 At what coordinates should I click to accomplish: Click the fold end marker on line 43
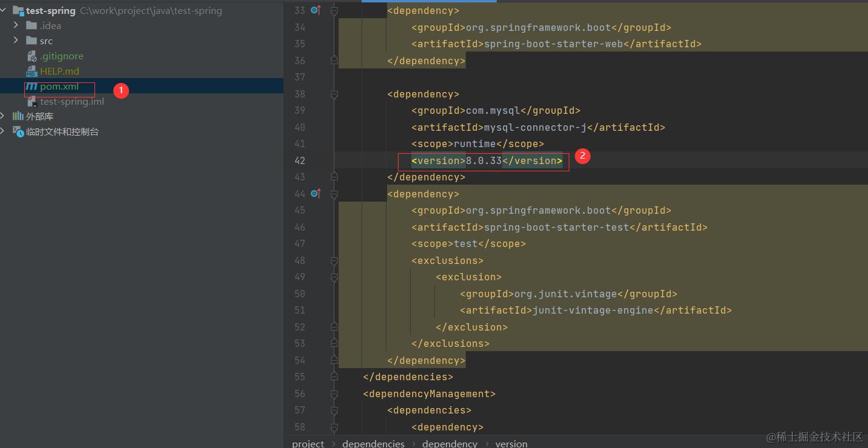click(x=334, y=177)
